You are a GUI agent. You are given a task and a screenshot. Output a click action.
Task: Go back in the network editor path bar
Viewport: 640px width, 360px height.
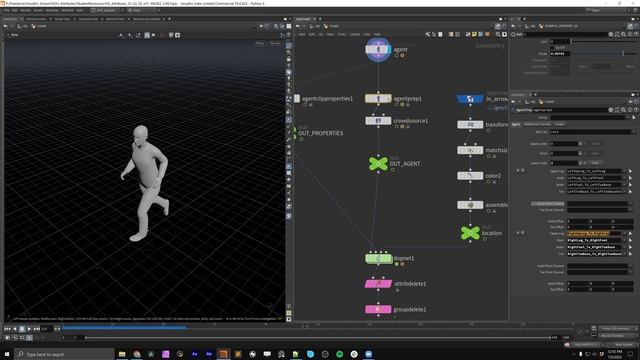[x=298, y=26]
